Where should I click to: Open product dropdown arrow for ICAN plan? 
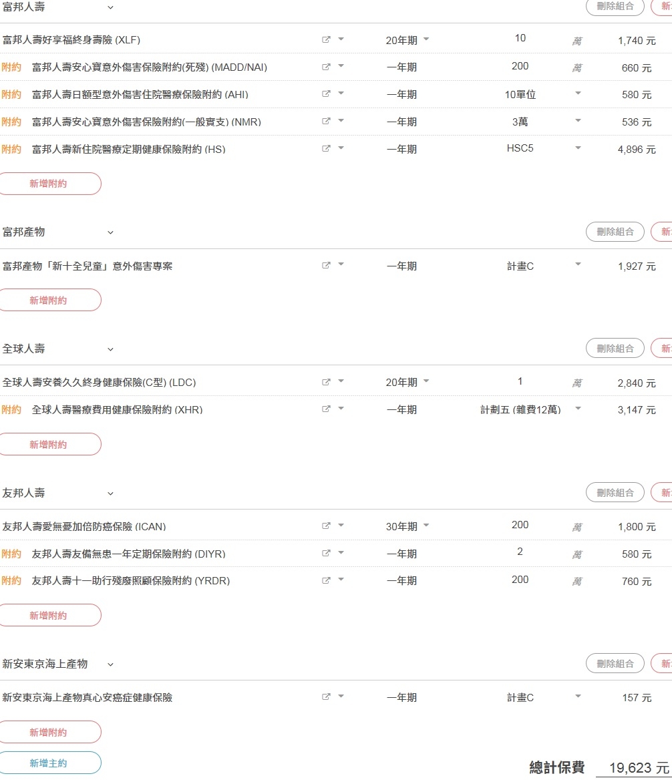point(341,525)
